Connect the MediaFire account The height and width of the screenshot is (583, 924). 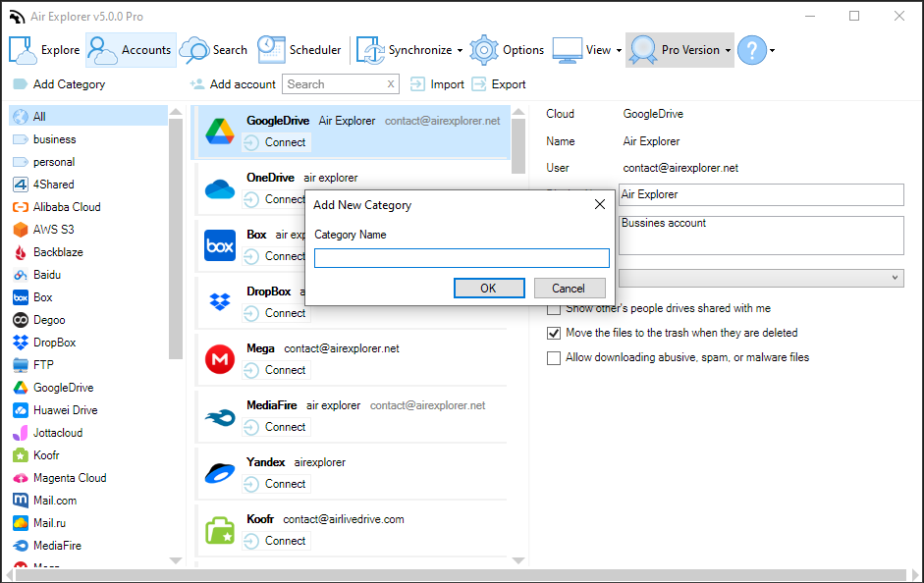tap(276, 427)
